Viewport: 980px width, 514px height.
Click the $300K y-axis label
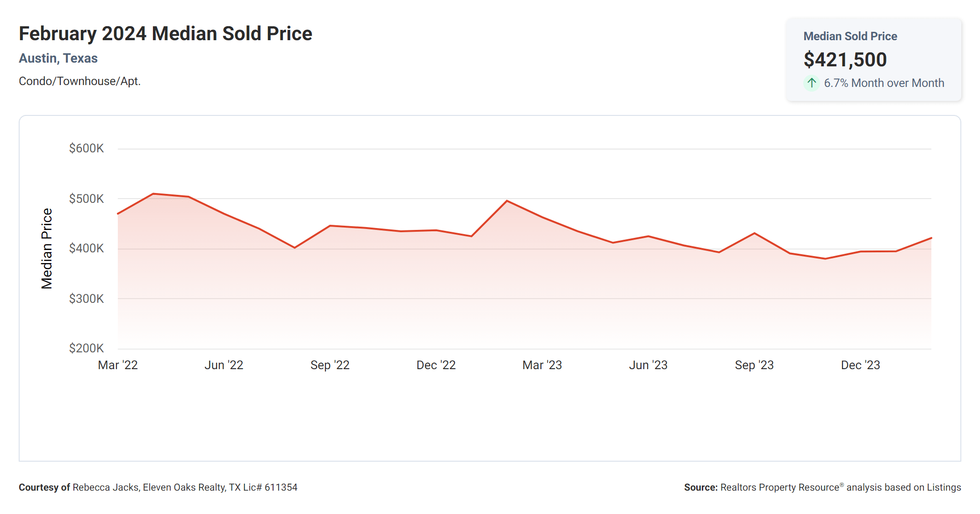(x=86, y=299)
